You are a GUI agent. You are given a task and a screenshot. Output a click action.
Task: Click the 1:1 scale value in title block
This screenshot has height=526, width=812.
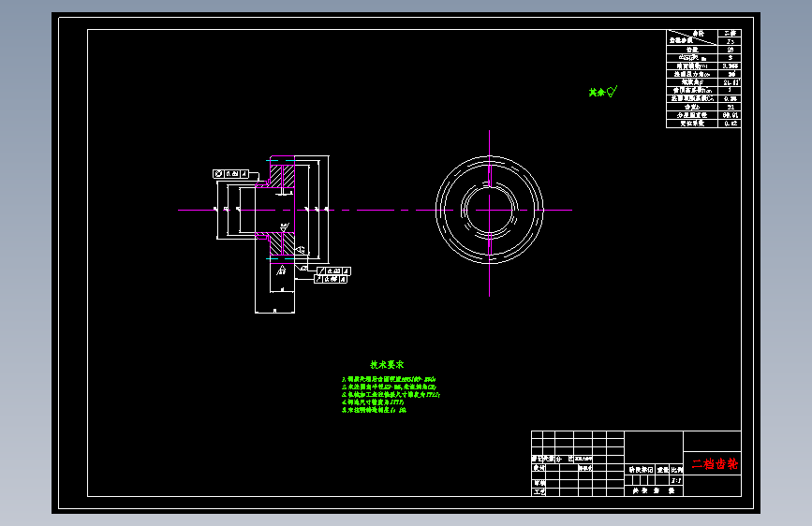pyautogui.click(x=676, y=480)
